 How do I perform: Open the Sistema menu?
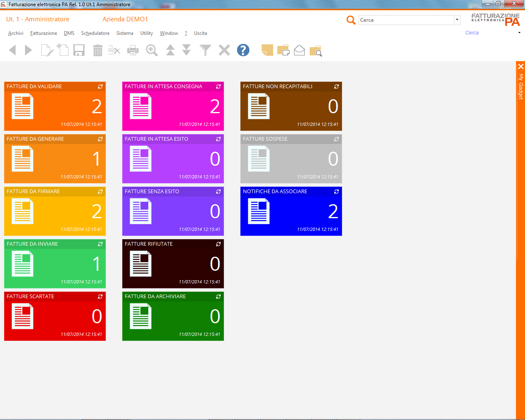[125, 33]
